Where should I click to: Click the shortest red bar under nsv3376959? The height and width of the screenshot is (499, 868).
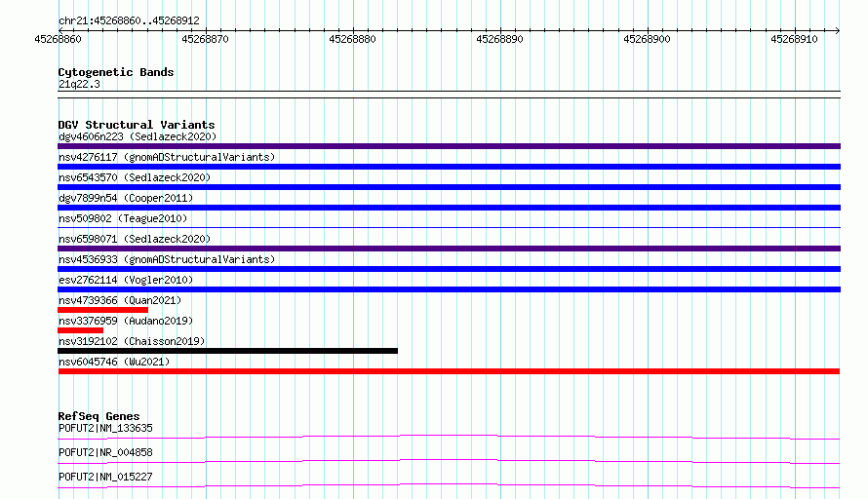(x=80, y=330)
